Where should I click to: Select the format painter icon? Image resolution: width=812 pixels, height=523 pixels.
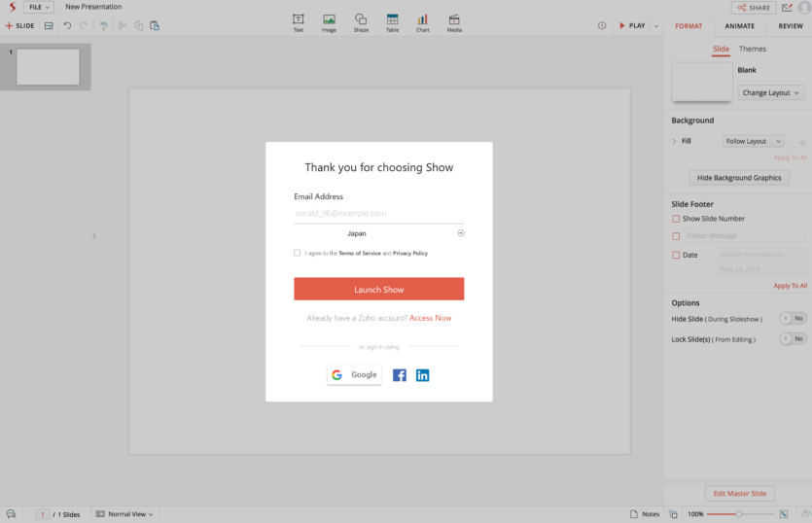coord(104,26)
